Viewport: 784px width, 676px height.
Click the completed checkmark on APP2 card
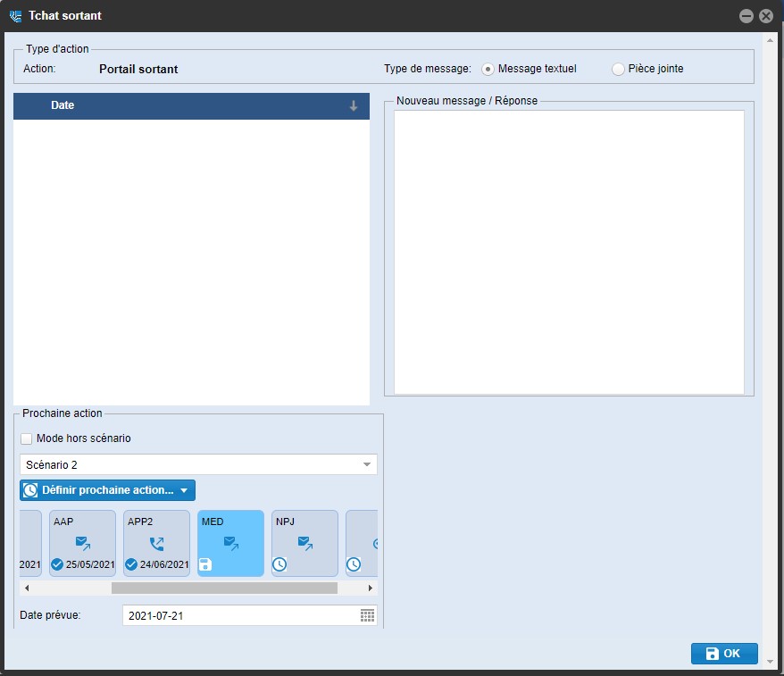click(x=131, y=564)
